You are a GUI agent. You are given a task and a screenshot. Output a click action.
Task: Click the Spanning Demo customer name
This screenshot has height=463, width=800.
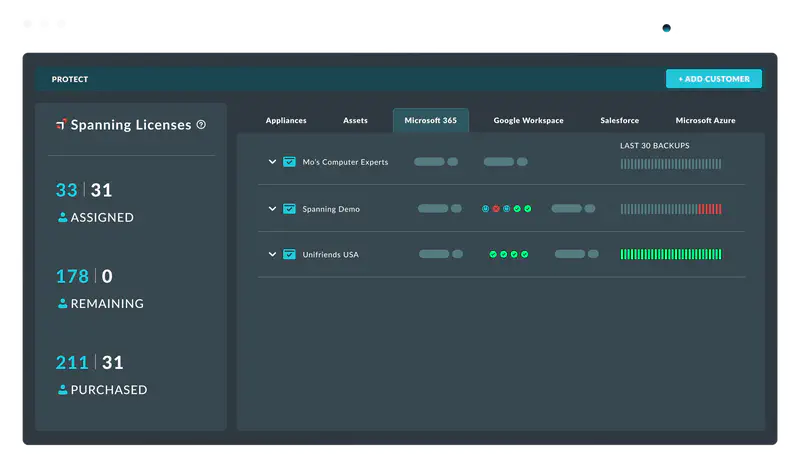331,209
